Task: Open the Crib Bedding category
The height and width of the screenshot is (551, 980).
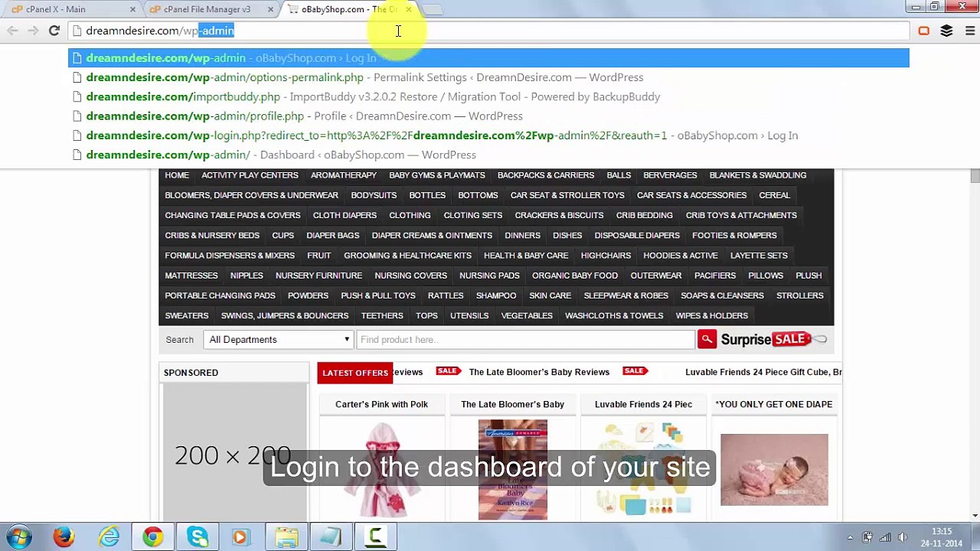Action: [645, 215]
